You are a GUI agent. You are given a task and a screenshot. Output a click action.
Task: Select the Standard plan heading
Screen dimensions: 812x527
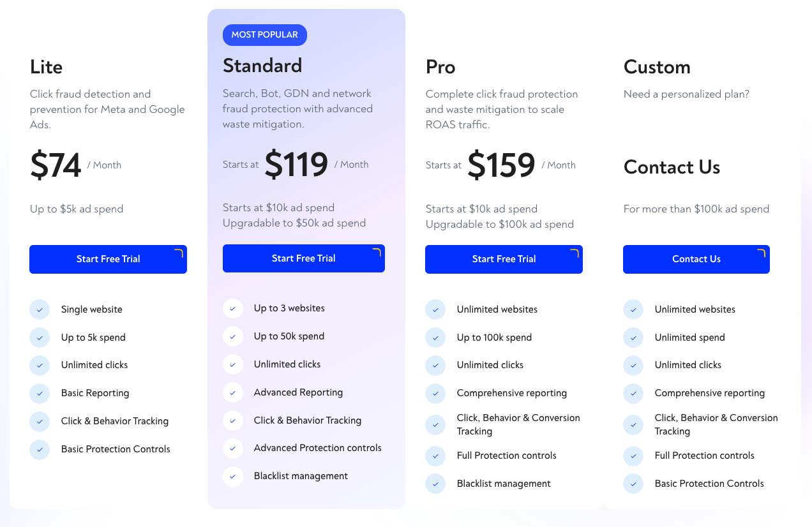pyautogui.click(x=262, y=66)
